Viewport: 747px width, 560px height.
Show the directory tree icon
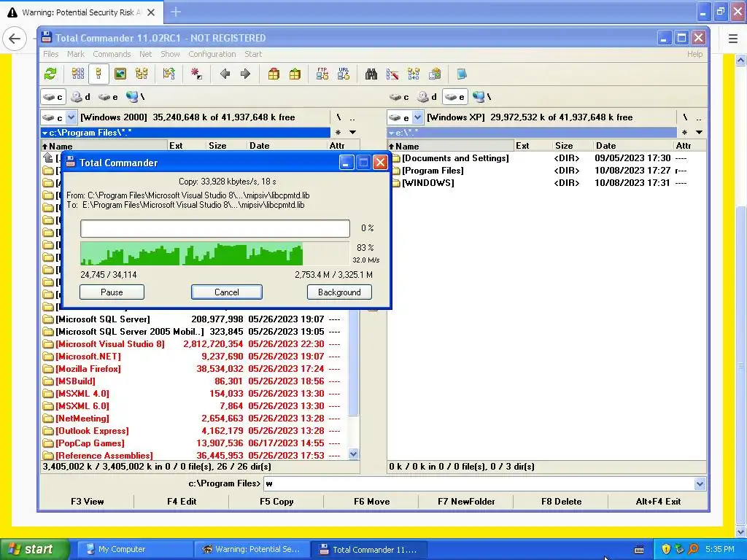pos(142,74)
